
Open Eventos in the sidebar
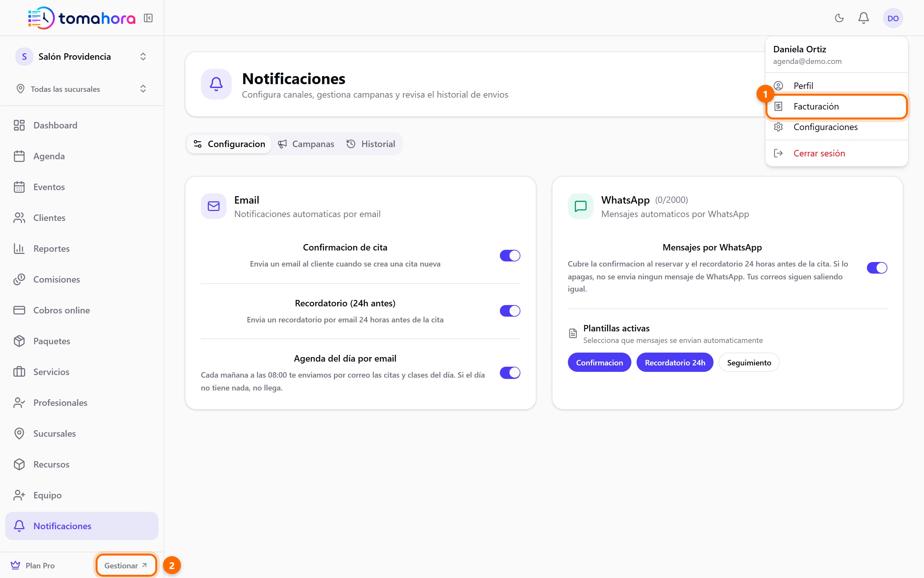point(82,187)
